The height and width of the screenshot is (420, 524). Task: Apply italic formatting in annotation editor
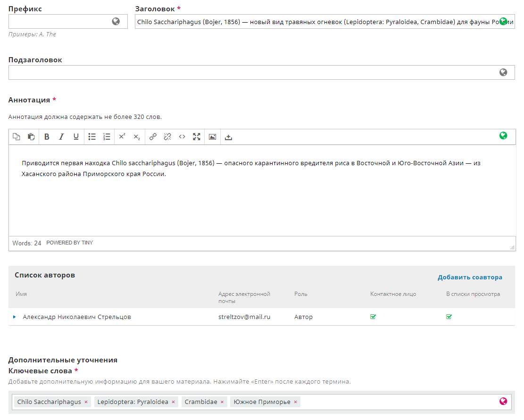[61, 137]
